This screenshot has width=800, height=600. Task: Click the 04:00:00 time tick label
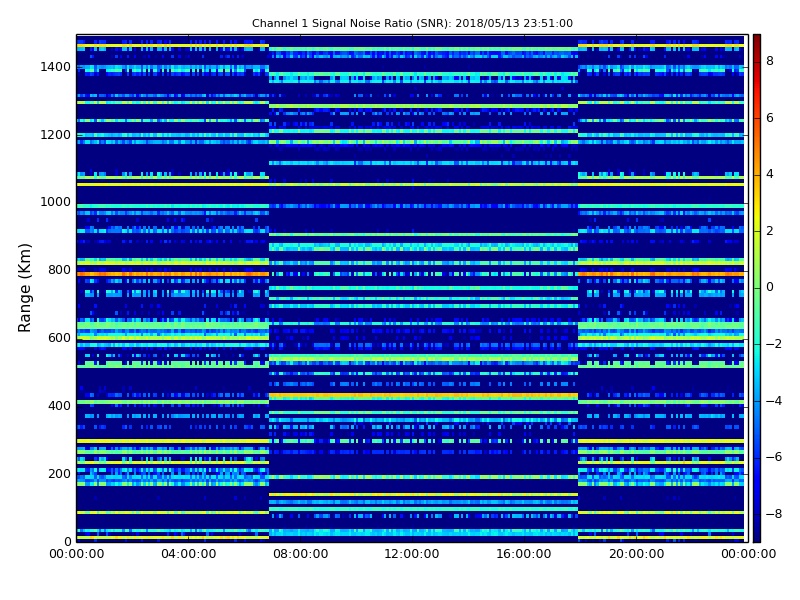[189, 554]
